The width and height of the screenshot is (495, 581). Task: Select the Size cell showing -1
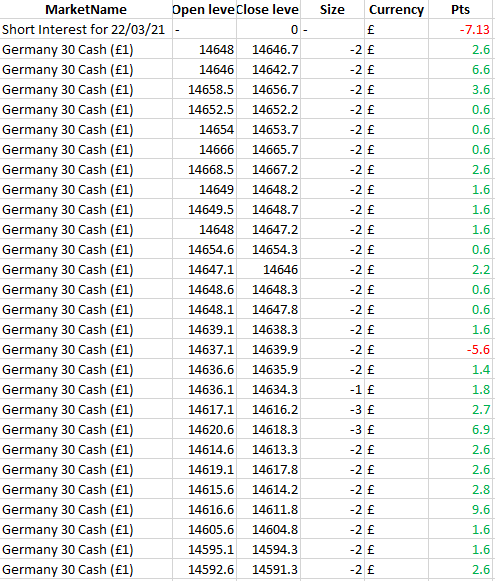pos(332,389)
